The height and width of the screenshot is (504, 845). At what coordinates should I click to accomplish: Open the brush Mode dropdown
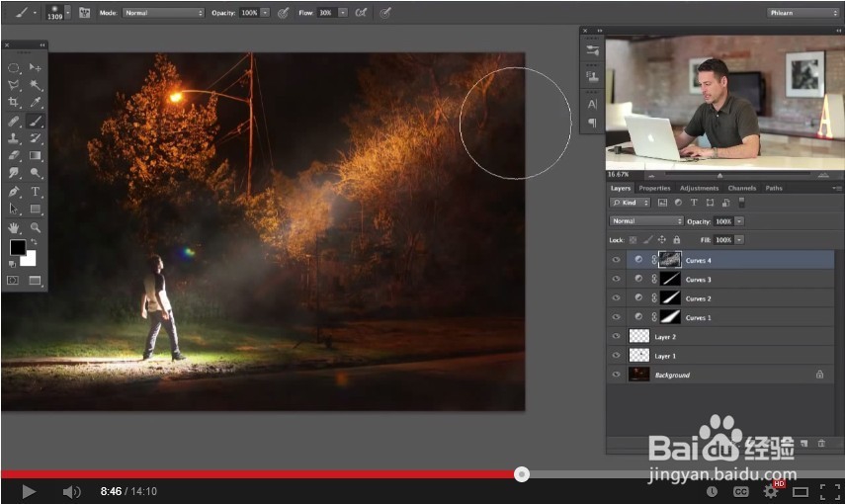click(x=163, y=13)
